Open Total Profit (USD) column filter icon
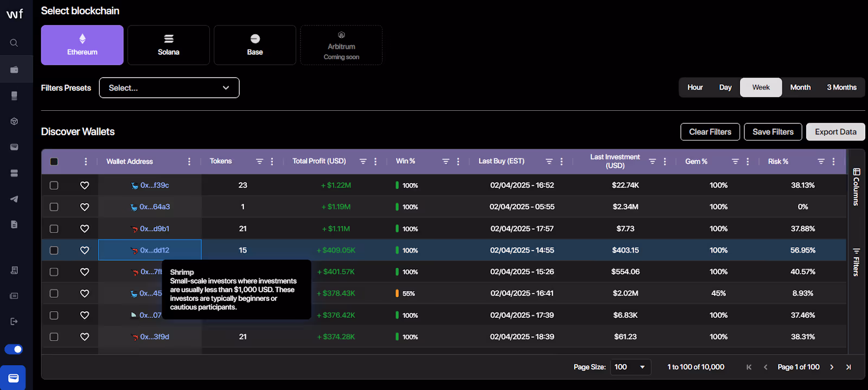The width and height of the screenshot is (868, 390). 363,161
